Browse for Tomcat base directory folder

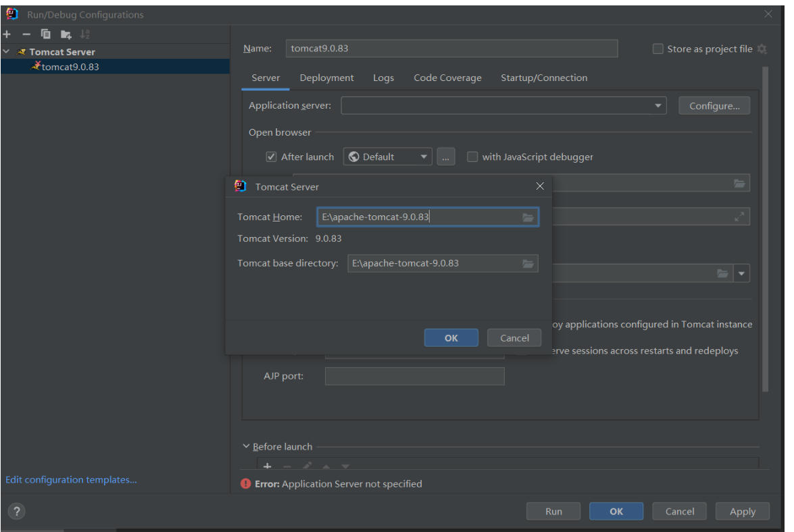pos(528,263)
